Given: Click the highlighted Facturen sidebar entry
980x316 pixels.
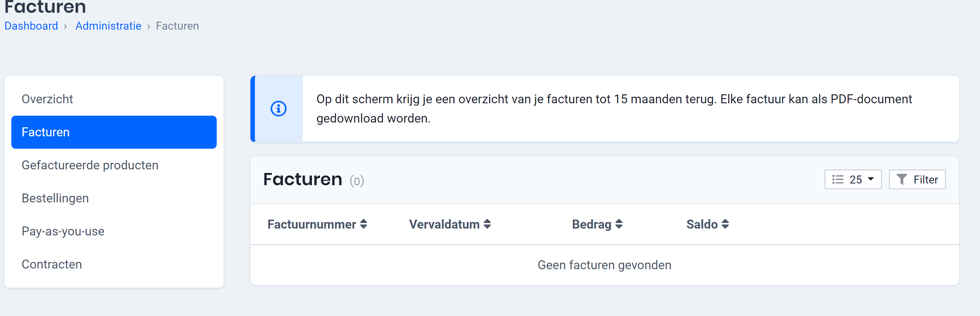Looking at the screenshot, I should click(46, 132).
